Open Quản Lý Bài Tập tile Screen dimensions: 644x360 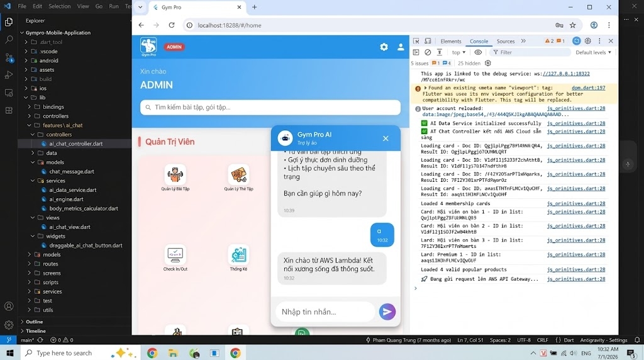[175, 178]
